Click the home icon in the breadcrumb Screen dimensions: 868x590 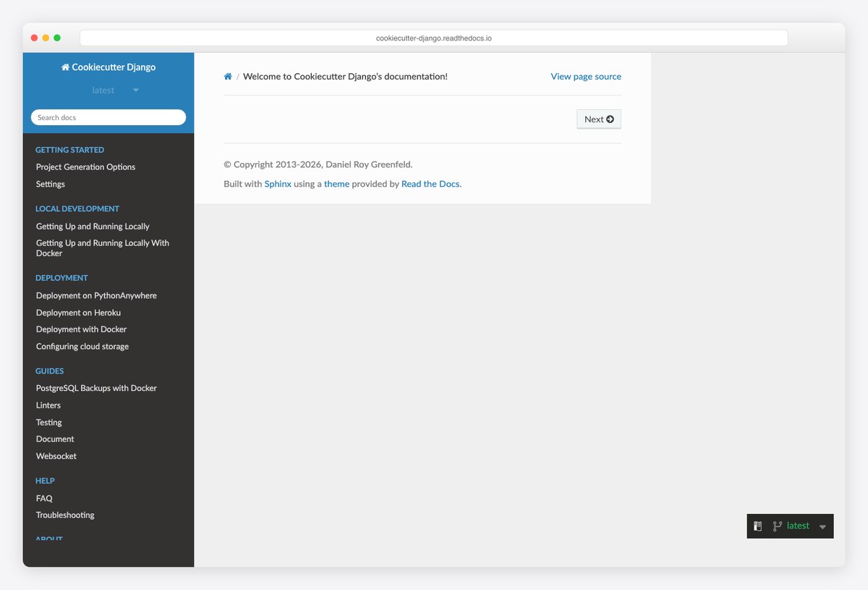click(x=228, y=77)
